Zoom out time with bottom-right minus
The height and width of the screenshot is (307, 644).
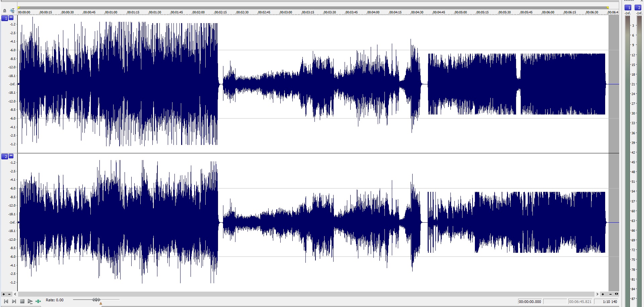coord(610,294)
